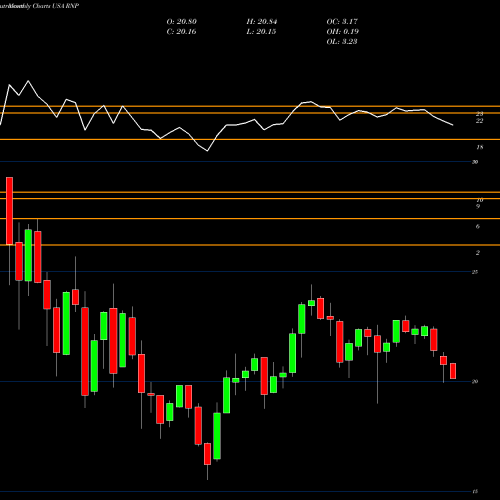Click the OC: 3.17 readout
The height and width of the screenshot is (500, 500).
[x=342, y=22]
